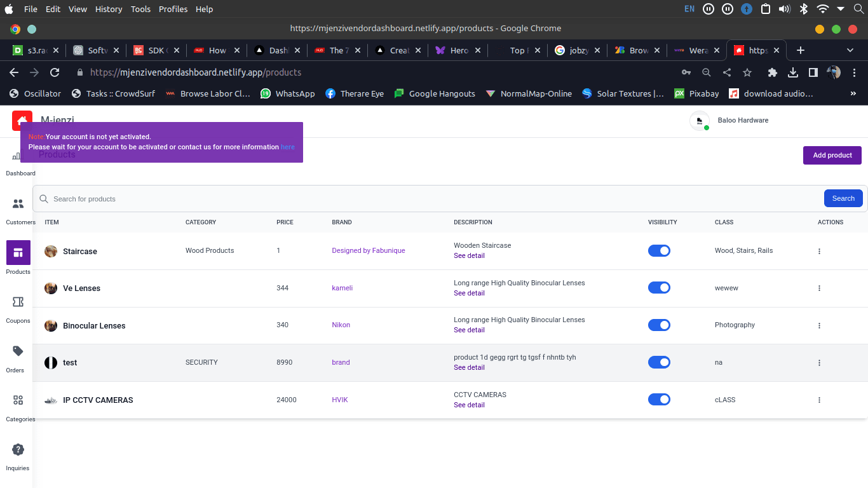Disable visibility for Binocular Lenses
Screen dimensions: 868x488
[659, 325]
